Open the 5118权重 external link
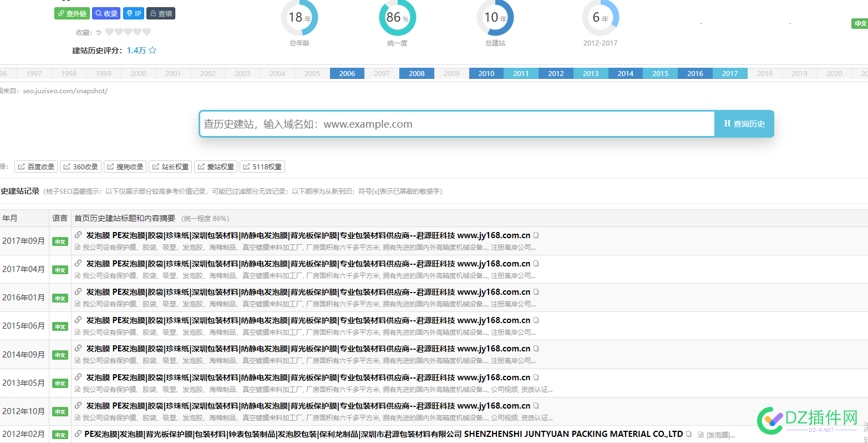The width and height of the screenshot is (868, 443). (262, 167)
